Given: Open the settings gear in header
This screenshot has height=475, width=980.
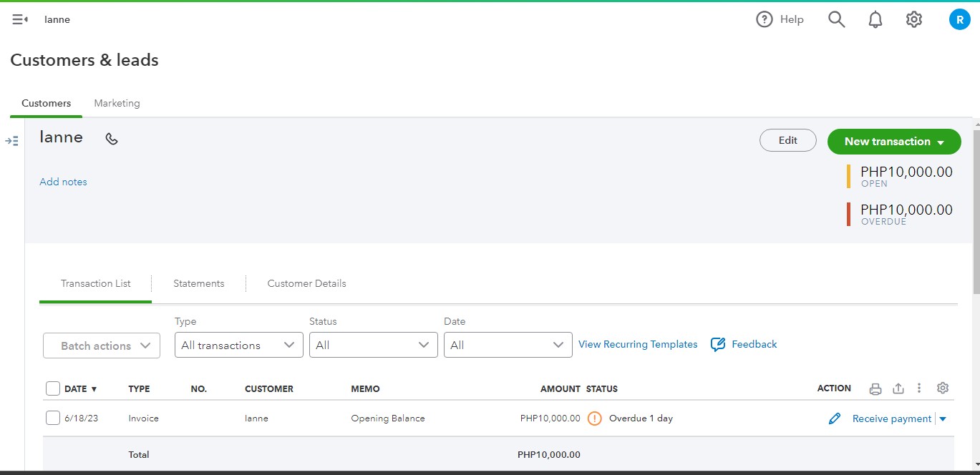Looking at the screenshot, I should click(913, 19).
